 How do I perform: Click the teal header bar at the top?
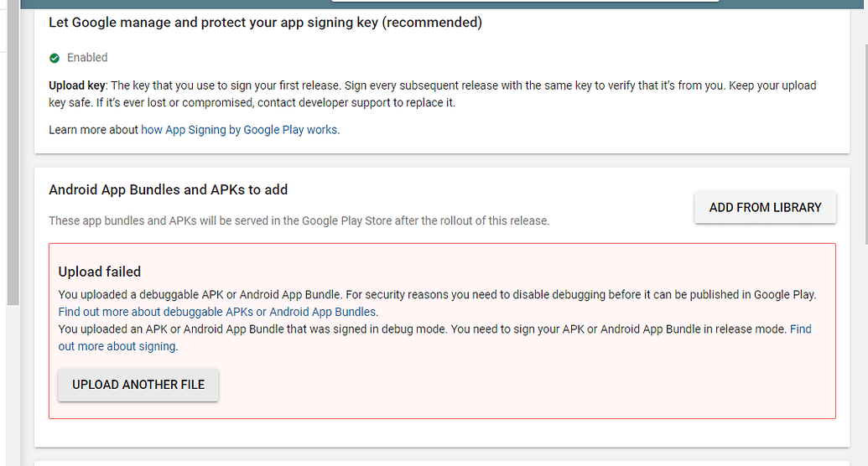pyautogui.click(x=166, y=4)
